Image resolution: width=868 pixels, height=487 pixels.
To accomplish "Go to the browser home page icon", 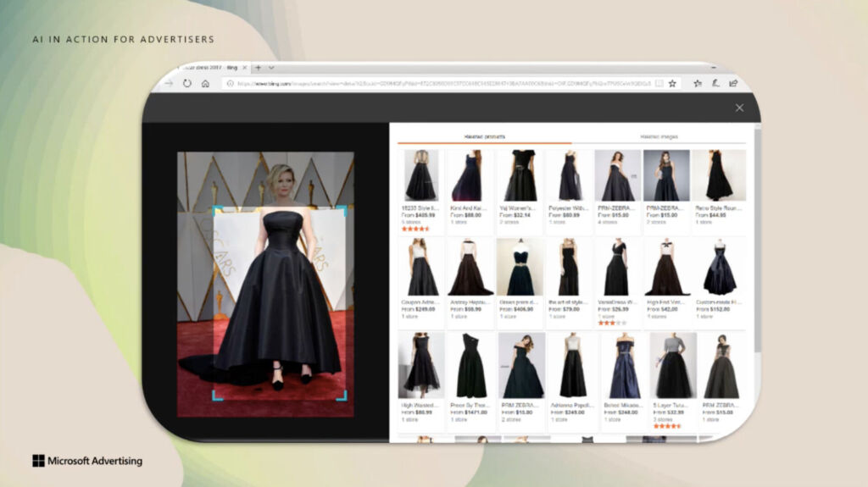I will coord(205,84).
